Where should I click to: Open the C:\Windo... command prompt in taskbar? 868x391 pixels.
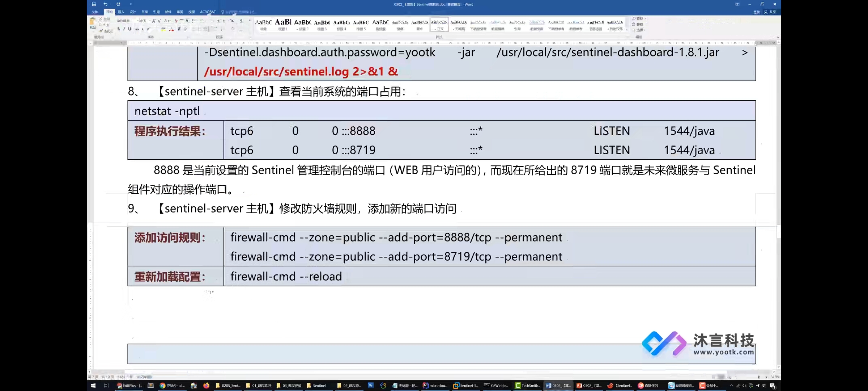(x=496, y=386)
